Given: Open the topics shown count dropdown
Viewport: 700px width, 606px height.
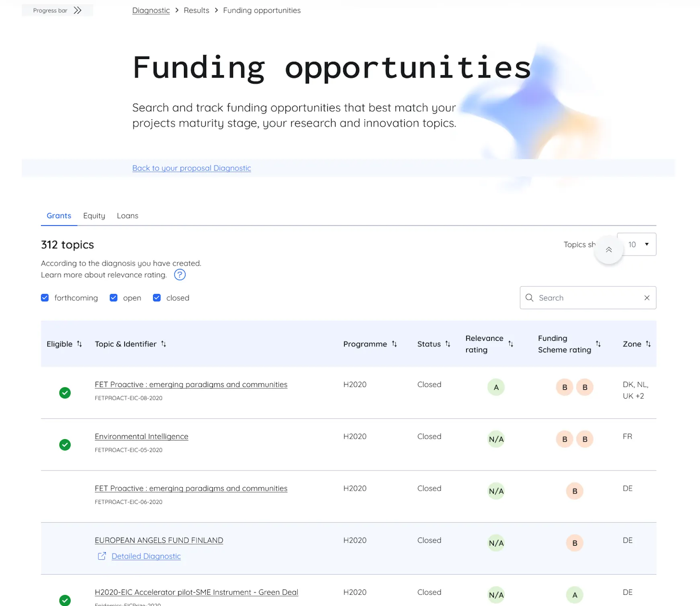Looking at the screenshot, I should (637, 244).
